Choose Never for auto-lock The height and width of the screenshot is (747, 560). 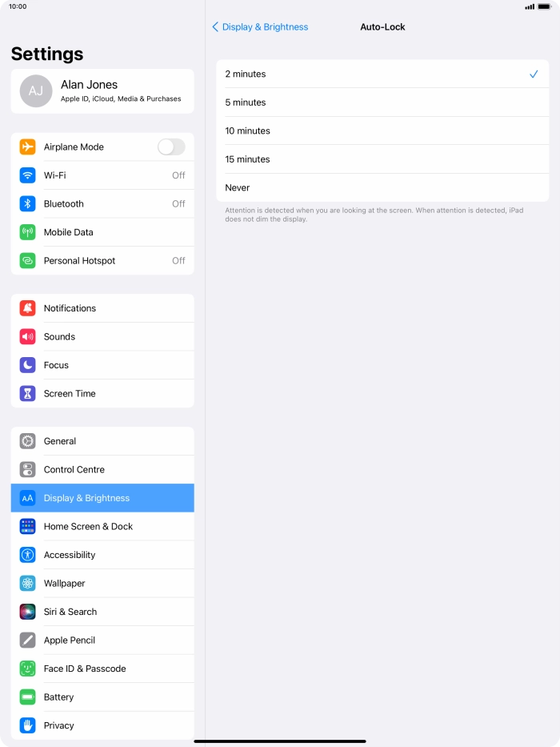(x=382, y=187)
